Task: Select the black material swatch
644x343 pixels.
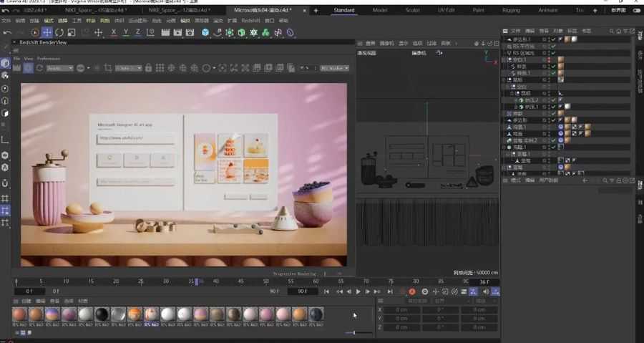Action: point(102,314)
